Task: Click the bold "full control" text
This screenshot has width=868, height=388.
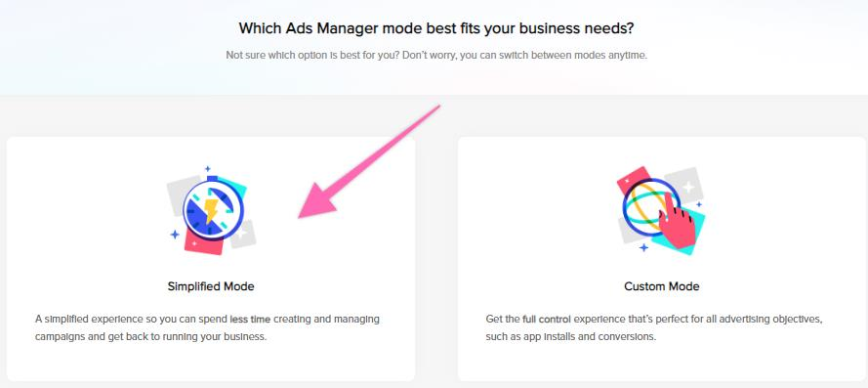Action: click(547, 320)
